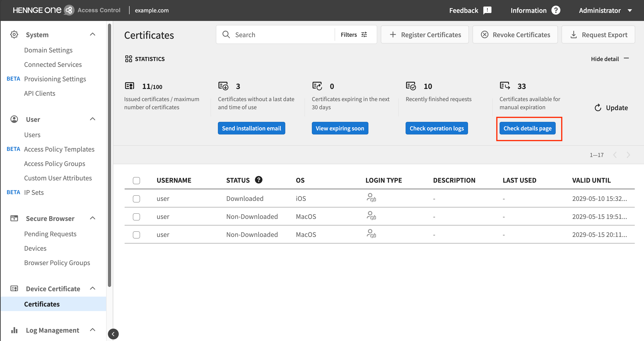Screen dimensions: 644x341
Task: Open Domain Settings in sidebar
Action: (x=48, y=50)
